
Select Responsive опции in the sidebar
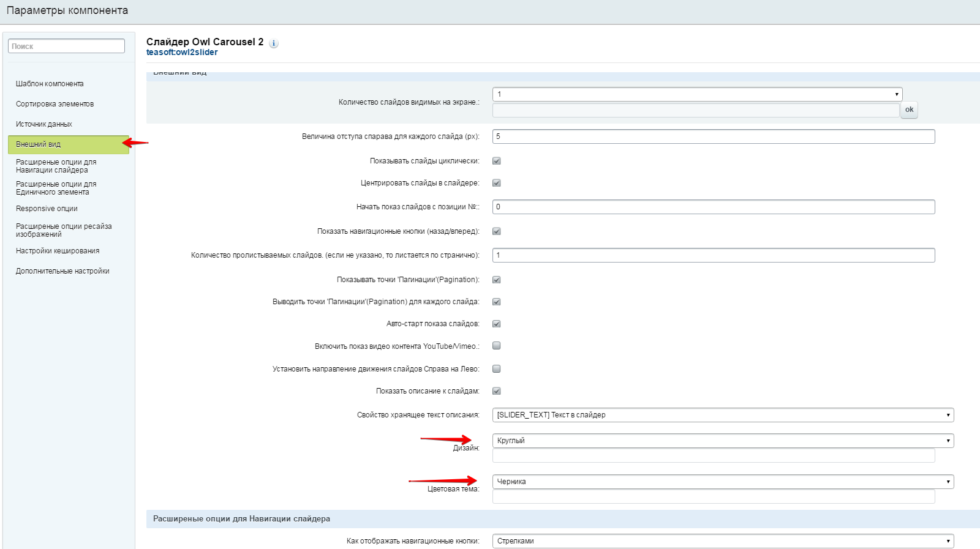(x=47, y=209)
